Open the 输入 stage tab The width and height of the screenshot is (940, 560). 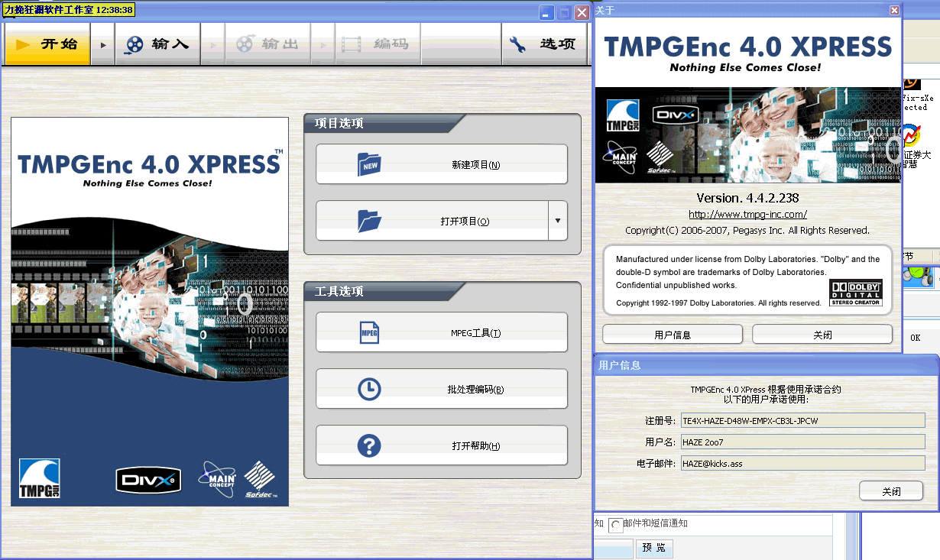(x=157, y=44)
